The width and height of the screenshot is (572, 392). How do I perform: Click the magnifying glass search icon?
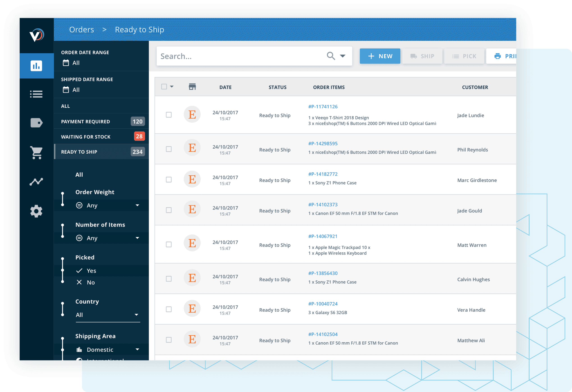pos(331,56)
